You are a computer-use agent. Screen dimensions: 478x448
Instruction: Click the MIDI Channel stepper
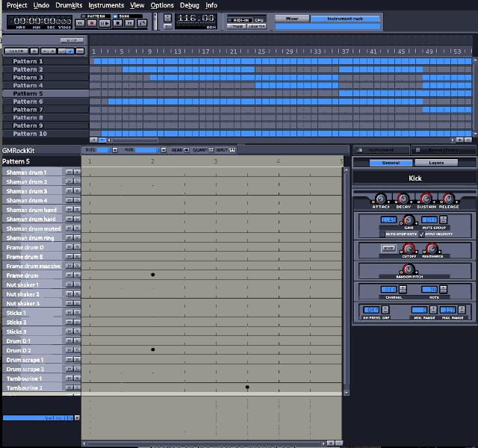tap(403, 289)
